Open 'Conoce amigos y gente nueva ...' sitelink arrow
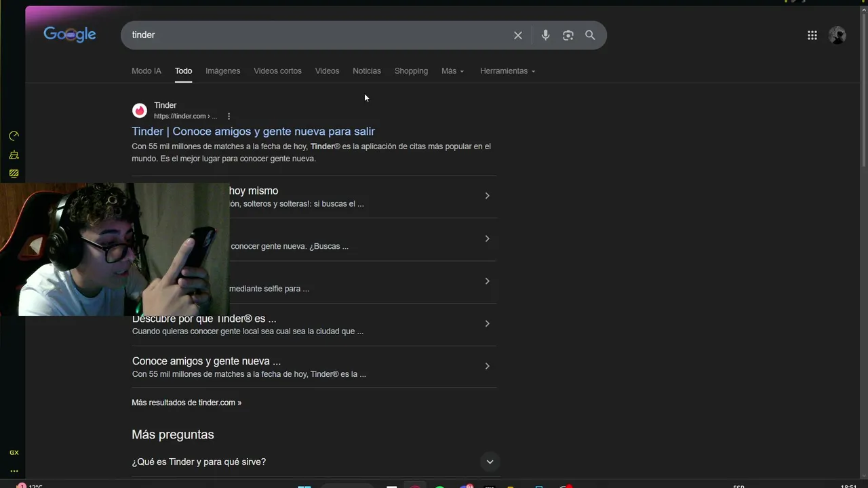Viewport: 868px width, 488px height. (x=487, y=366)
